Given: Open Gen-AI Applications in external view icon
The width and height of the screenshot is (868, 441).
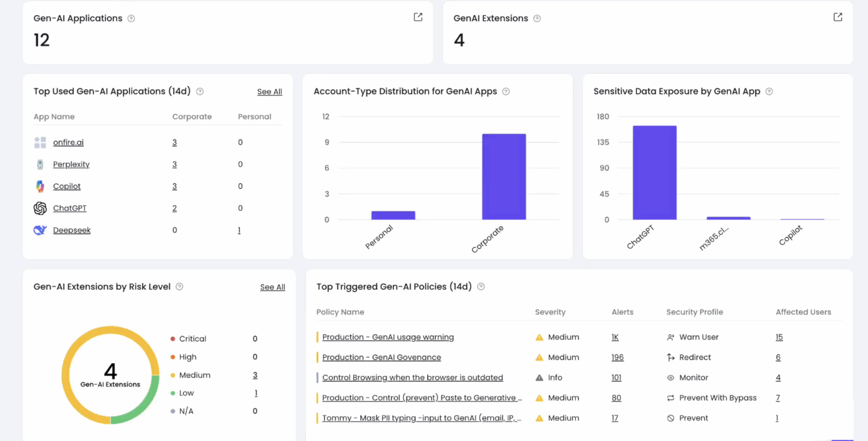Looking at the screenshot, I should (x=418, y=17).
